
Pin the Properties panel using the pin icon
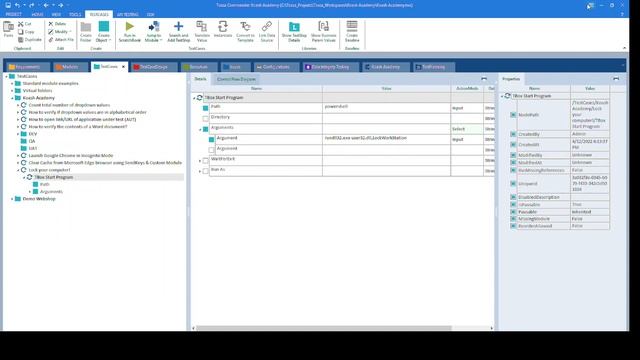[x=616, y=78]
